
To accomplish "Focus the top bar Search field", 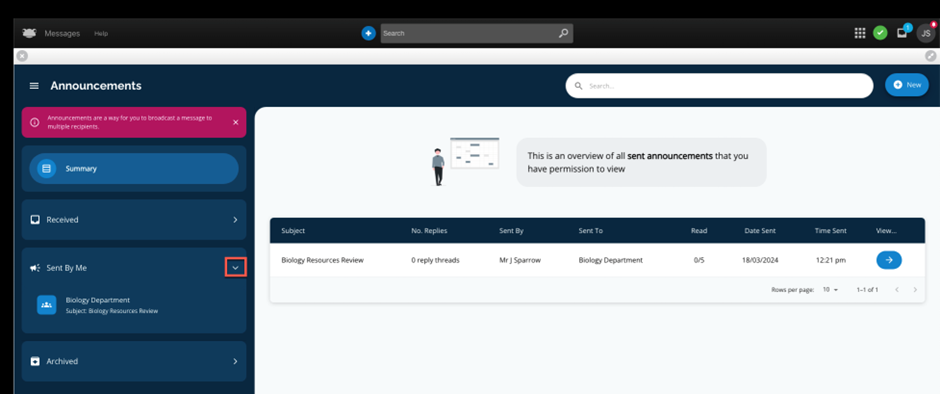I will point(477,34).
